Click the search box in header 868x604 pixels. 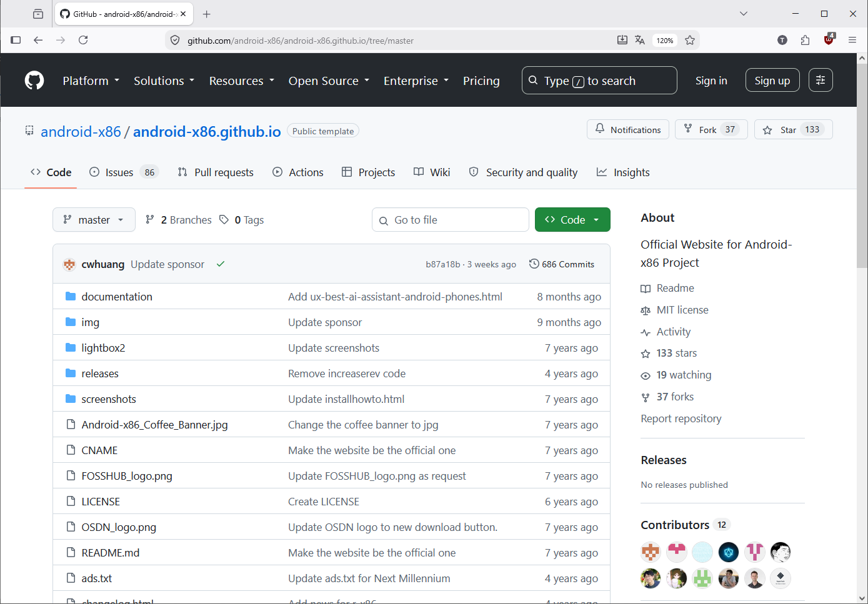(599, 81)
